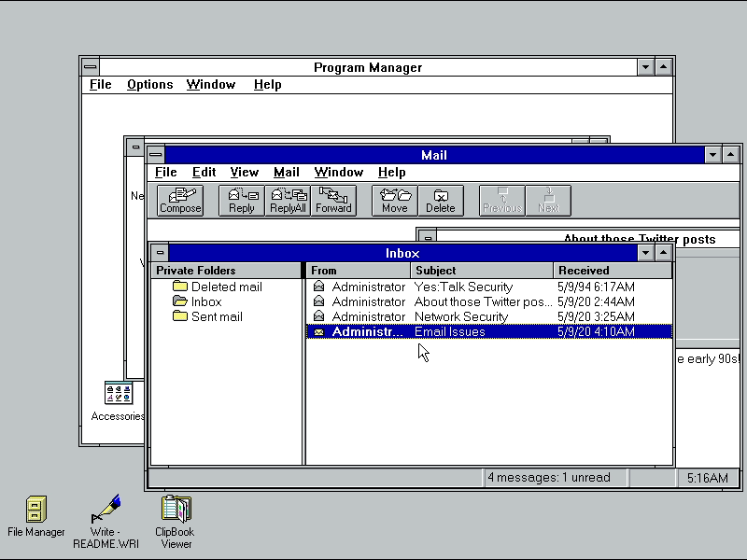This screenshot has height=560, width=747.
Task: Click the Compose toolbar button
Action: point(180,200)
